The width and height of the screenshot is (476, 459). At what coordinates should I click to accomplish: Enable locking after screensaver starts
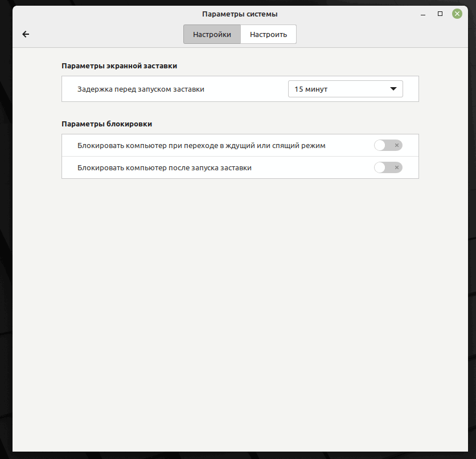tap(388, 167)
